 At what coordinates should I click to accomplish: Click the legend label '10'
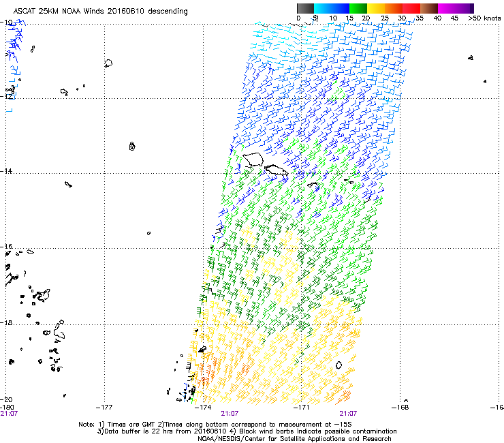(333, 18)
